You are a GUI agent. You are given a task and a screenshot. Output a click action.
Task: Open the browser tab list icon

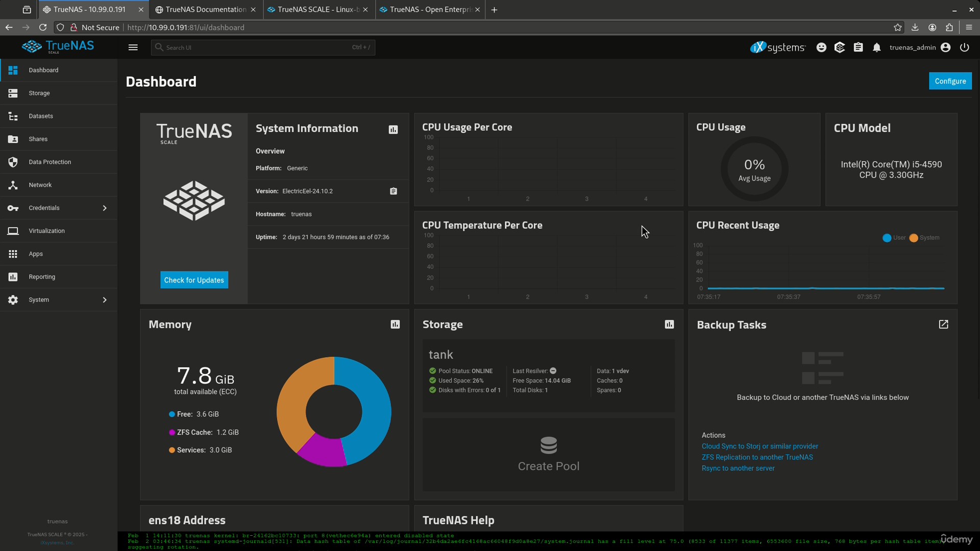(27, 9)
